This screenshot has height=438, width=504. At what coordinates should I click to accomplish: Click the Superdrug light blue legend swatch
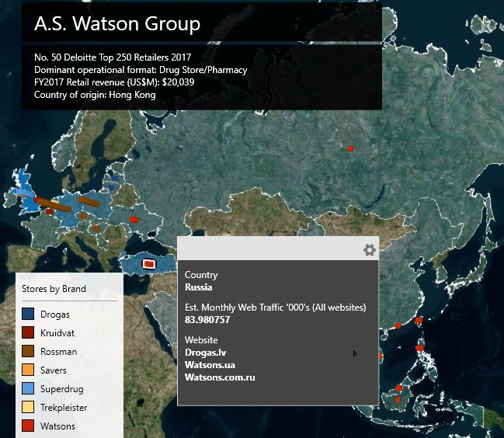click(x=28, y=388)
